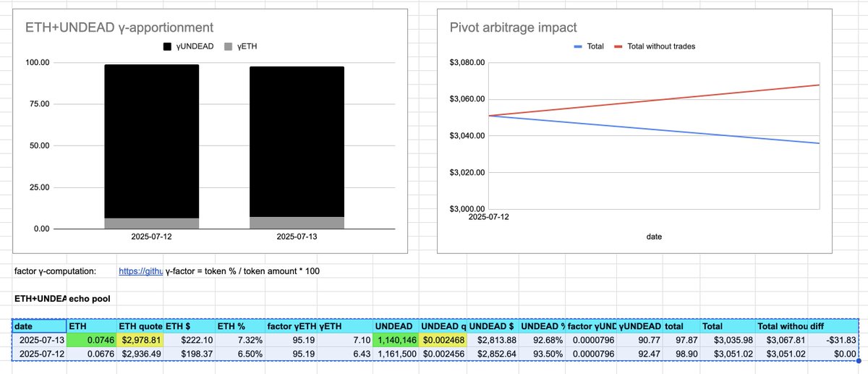Select the 2025-07-13 date cell in table
The height and width of the screenshot is (374, 868).
40,341
